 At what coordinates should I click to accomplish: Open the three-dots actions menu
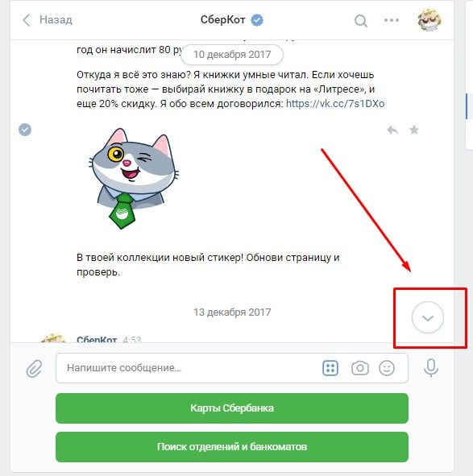(x=392, y=20)
